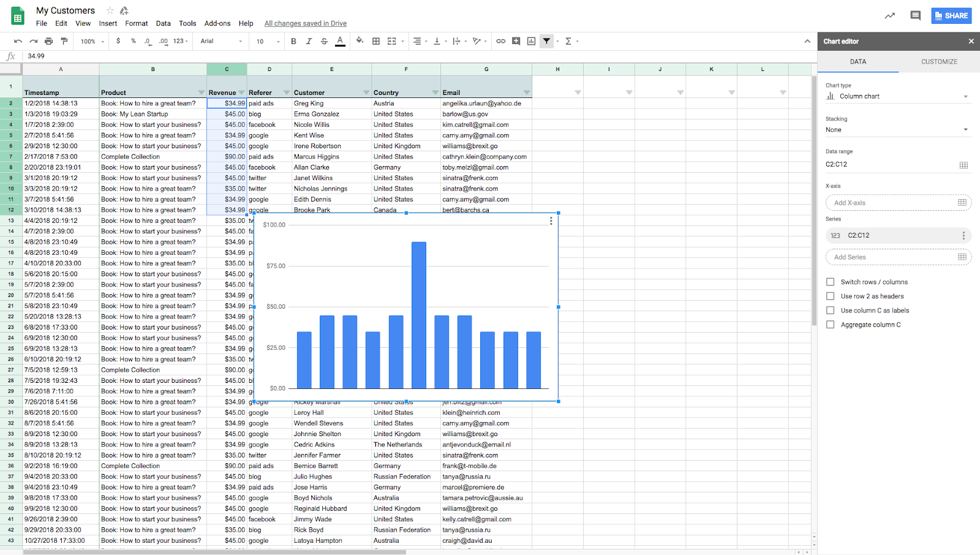Image resolution: width=980 pixels, height=555 pixels.
Task: Open the Chart type dropdown
Action: (x=897, y=96)
